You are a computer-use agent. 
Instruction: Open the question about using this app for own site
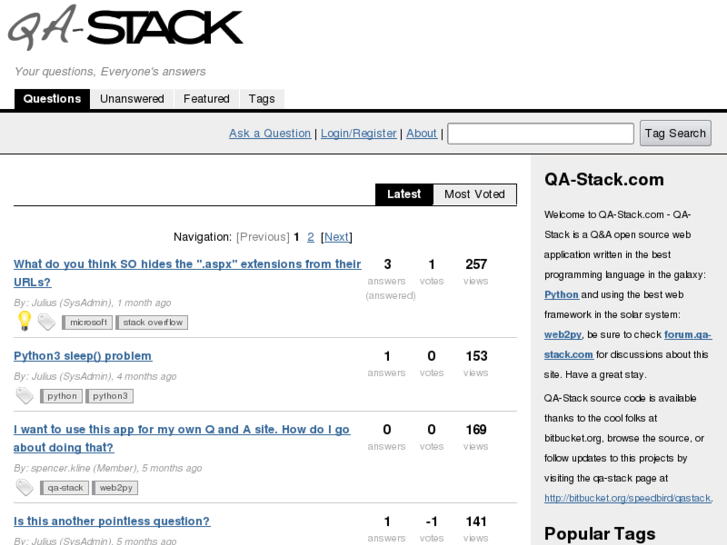182,438
